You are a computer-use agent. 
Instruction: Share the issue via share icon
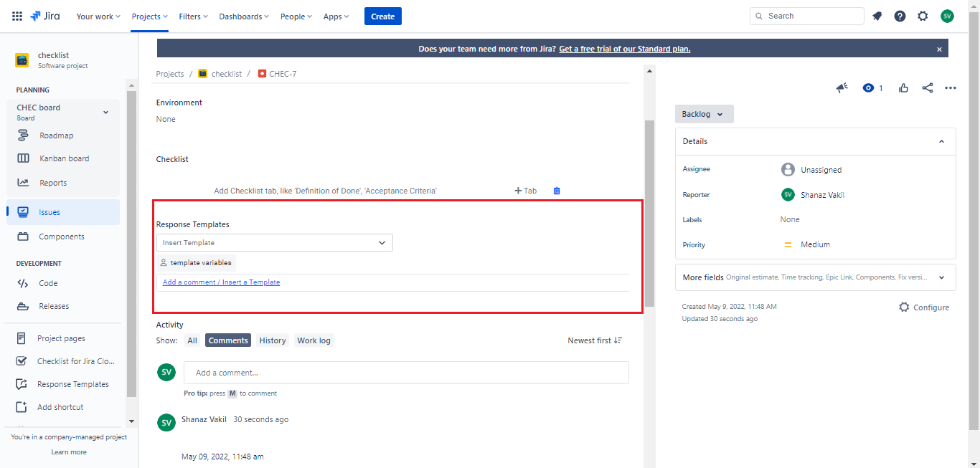pyautogui.click(x=928, y=87)
